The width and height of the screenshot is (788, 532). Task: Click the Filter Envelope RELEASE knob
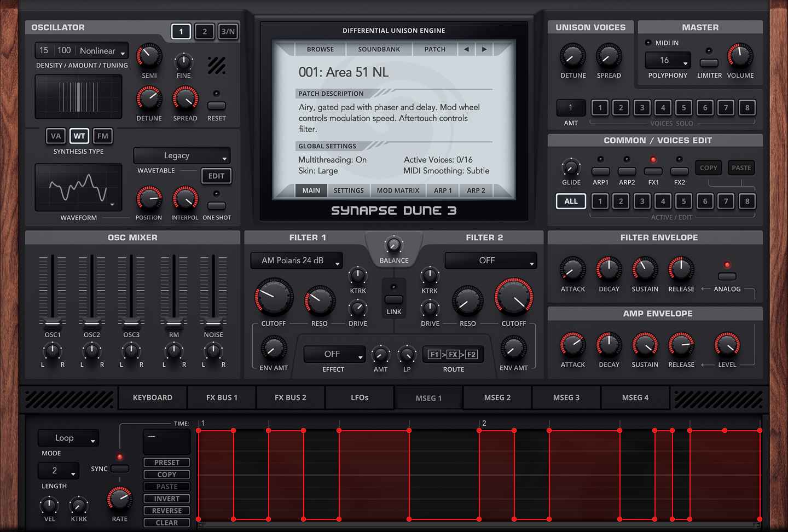coord(681,269)
